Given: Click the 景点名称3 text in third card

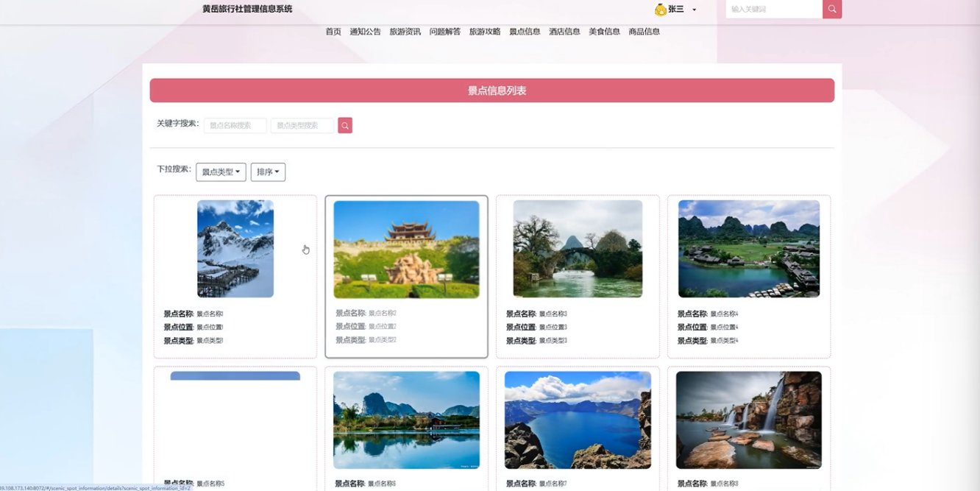Looking at the screenshot, I should point(553,314).
